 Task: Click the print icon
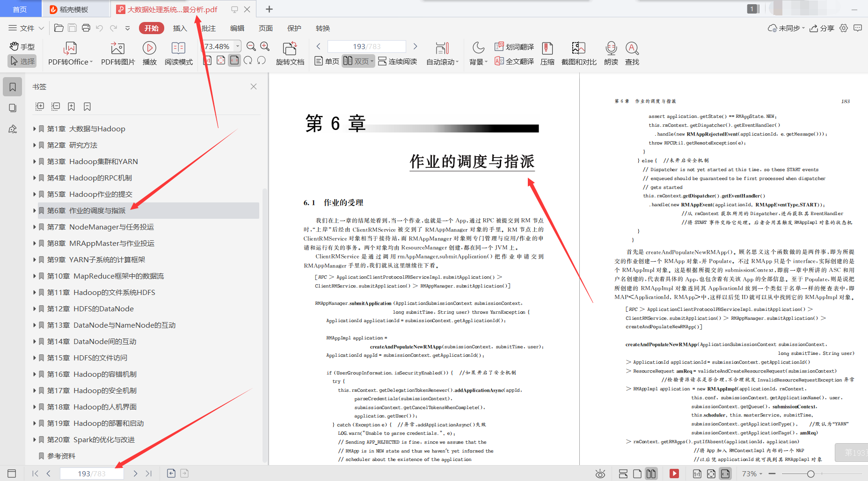[86, 28]
